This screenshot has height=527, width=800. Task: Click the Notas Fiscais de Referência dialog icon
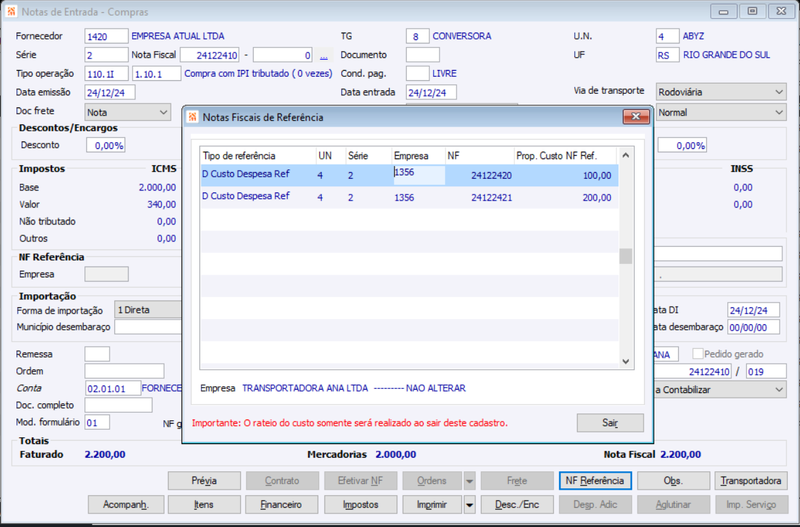click(x=192, y=117)
